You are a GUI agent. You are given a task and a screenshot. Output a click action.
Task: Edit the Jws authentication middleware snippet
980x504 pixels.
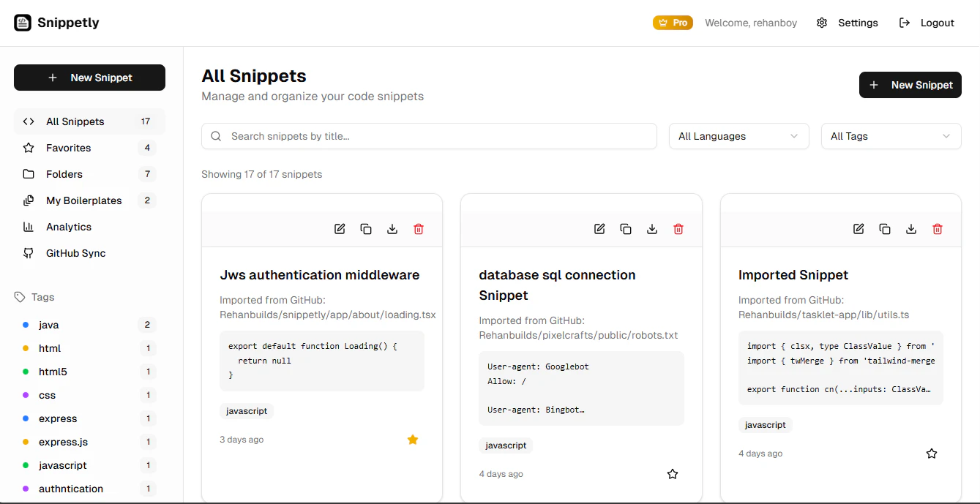tap(340, 228)
